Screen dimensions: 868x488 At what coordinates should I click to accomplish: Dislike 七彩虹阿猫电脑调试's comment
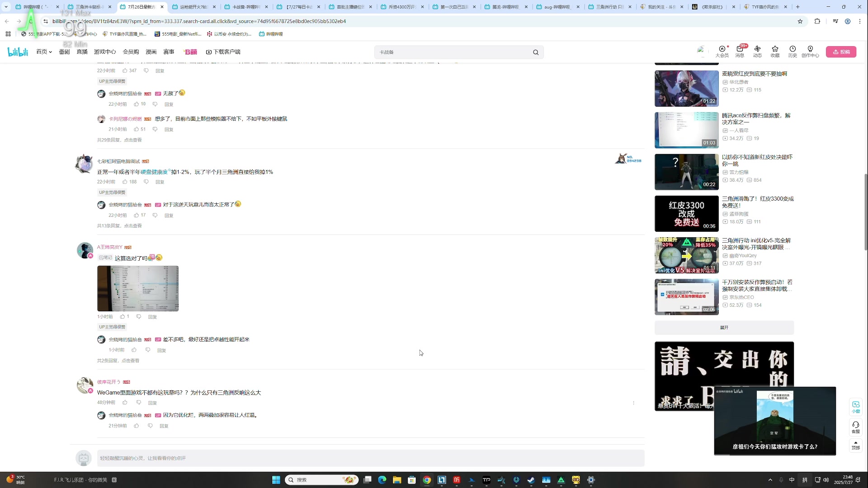146,182
